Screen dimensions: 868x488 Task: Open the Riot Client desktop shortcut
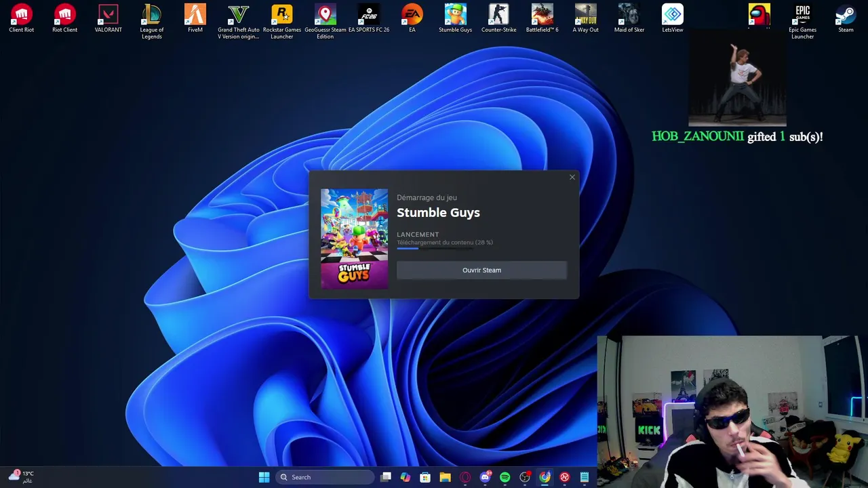click(x=64, y=18)
